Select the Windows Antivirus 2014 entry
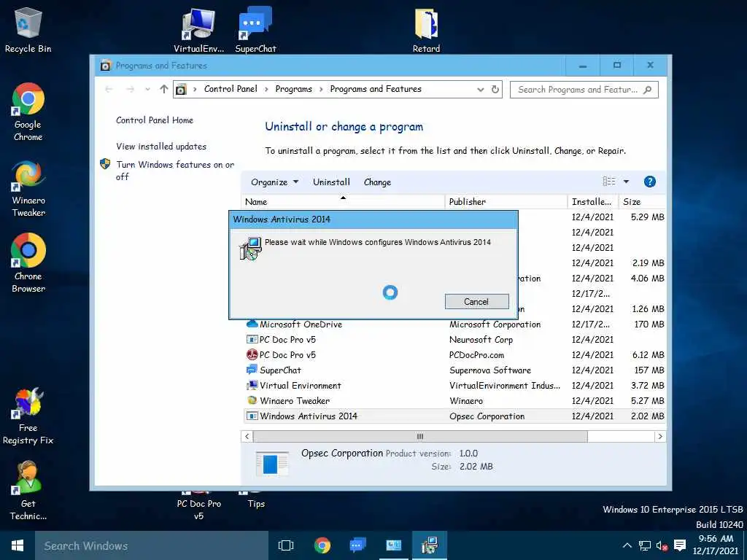The width and height of the screenshot is (747, 560). 454,416
